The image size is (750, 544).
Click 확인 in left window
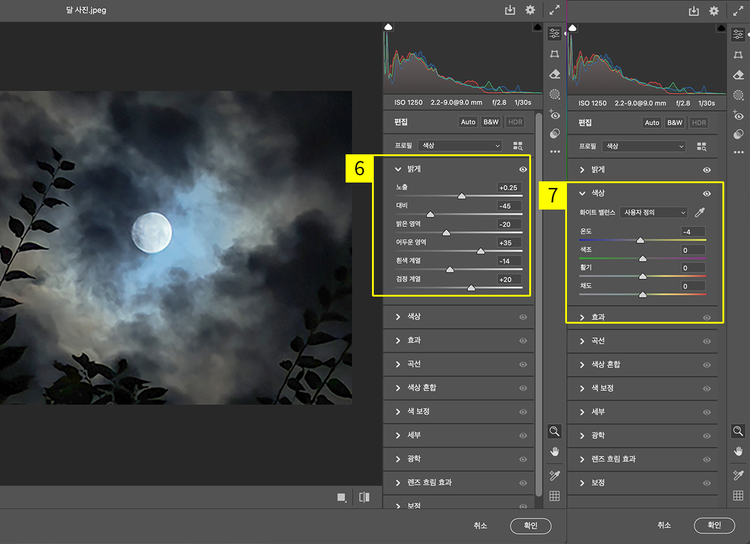[530, 526]
